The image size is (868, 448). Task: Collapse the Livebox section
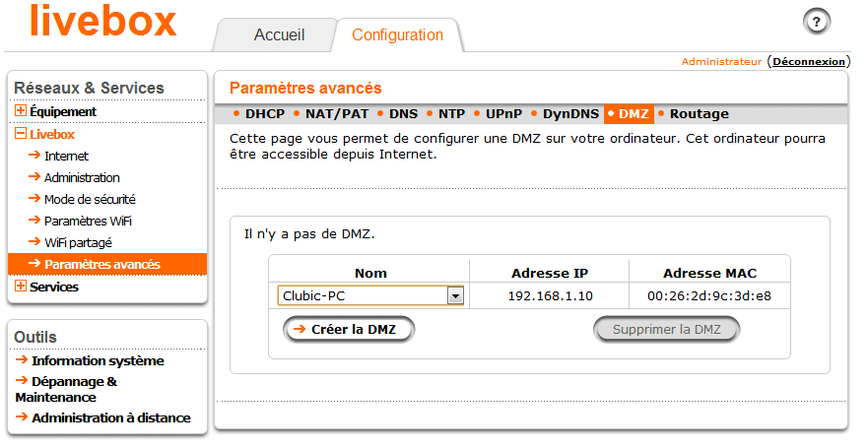click(x=21, y=134)
